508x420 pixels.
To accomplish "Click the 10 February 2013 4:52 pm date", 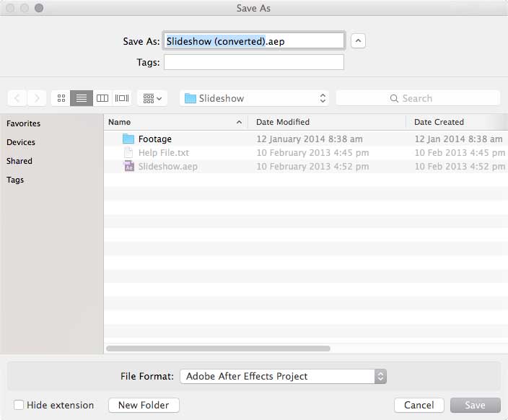I will tap(312, 167).
